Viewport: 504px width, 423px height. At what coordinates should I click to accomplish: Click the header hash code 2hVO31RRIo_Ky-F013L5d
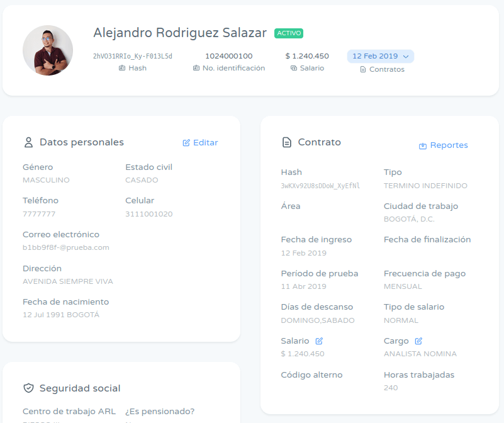(x=133, y=56)
